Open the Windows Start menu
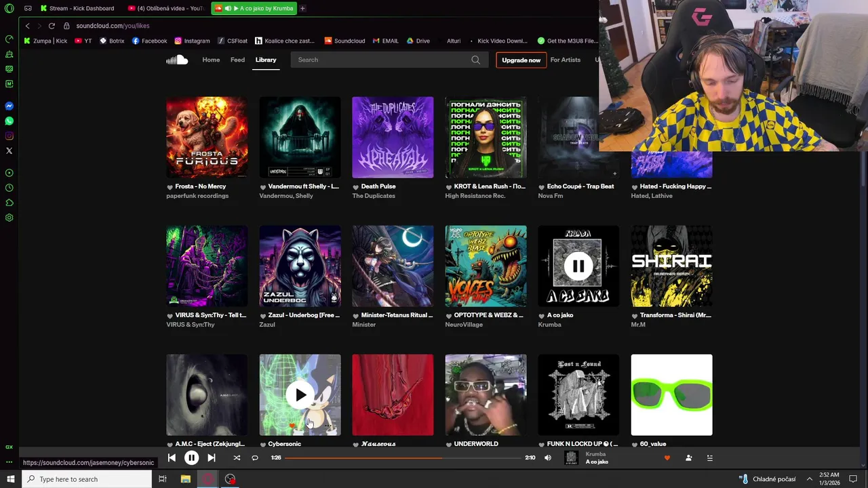868x488 pixels. pyautogui.click(x=10, y=479)
